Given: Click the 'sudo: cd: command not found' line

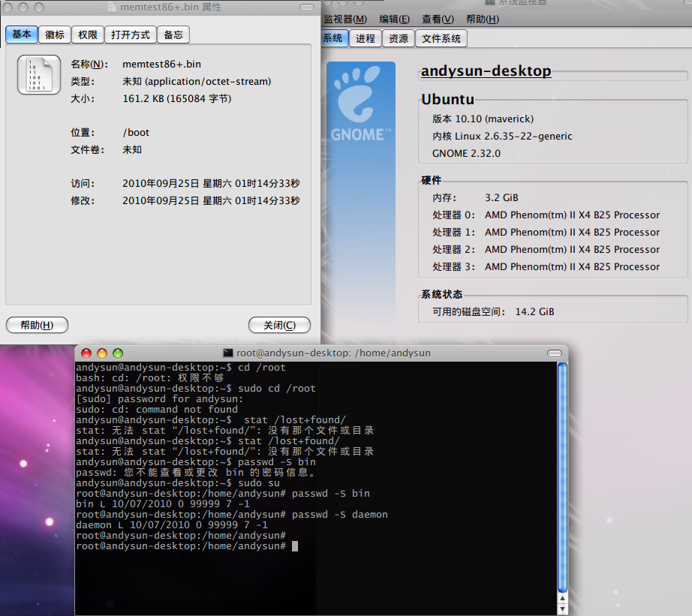Looking at the screenshot, I should tap(157, 410).
